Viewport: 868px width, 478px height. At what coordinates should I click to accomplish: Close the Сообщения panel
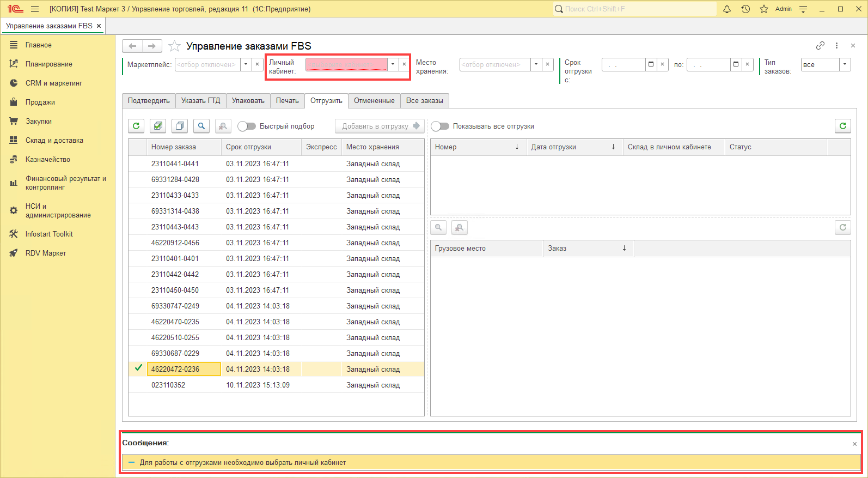point(854,444)
